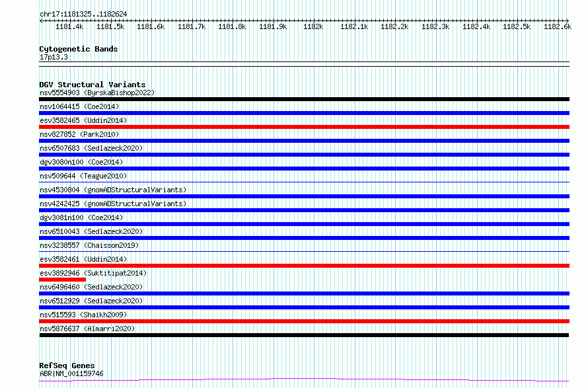This screenshot has height=388, width=588.
Task: Click the blue bar under nsv6507683
Action: pos(304,155)
